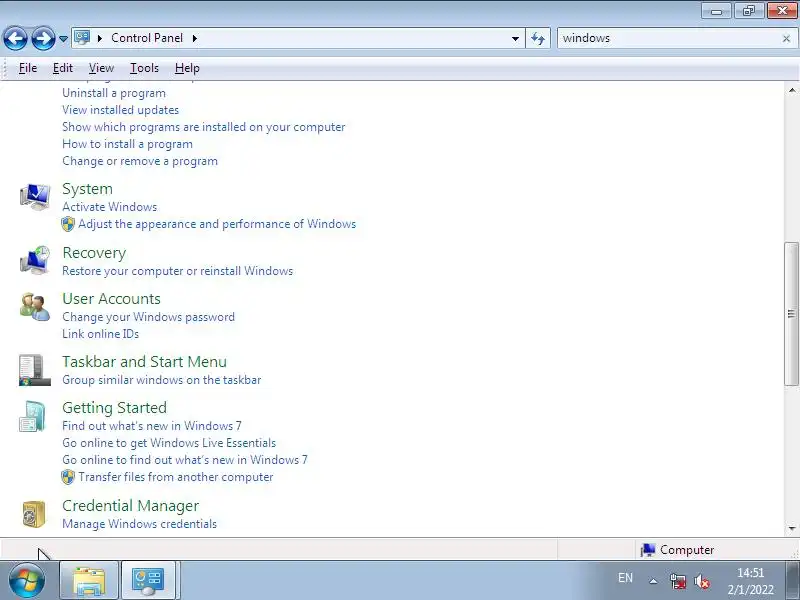Click the Refresh button next to address bar
Viewport: 800px width, 600px height.
click(538, 38)
